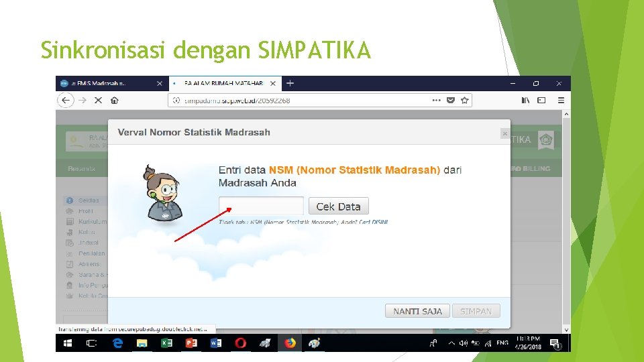Close the Verval Nomor Statistik Madrasah dialog
The image size is (644, 362).
point(504,133)
